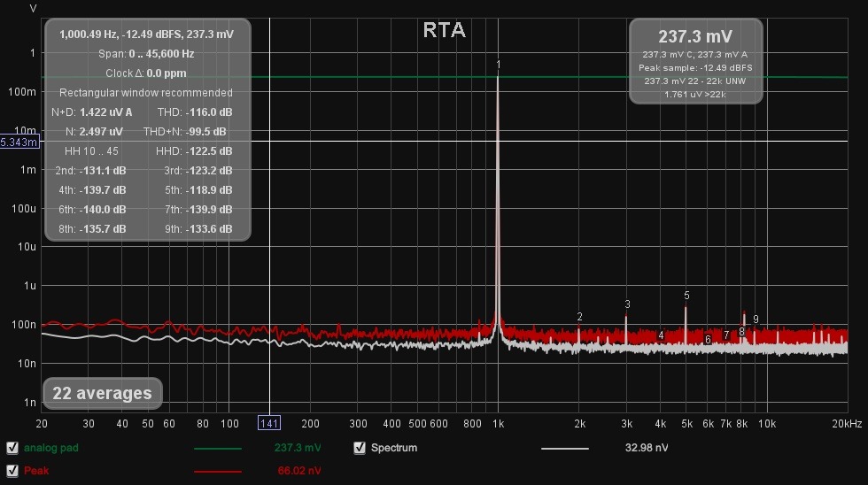
Task: Click the 22 averages indicator
Action: click(x=103, y=393)
